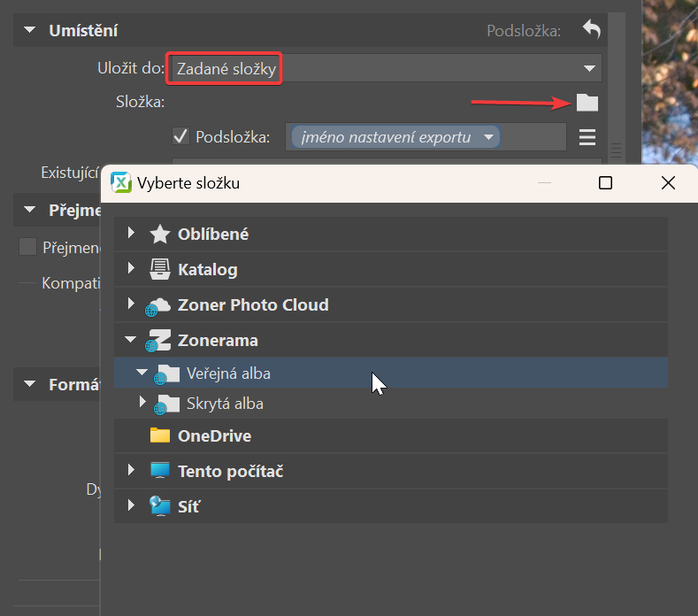
Task: Click the Uložit do label
Action: [x=131, y=68]
